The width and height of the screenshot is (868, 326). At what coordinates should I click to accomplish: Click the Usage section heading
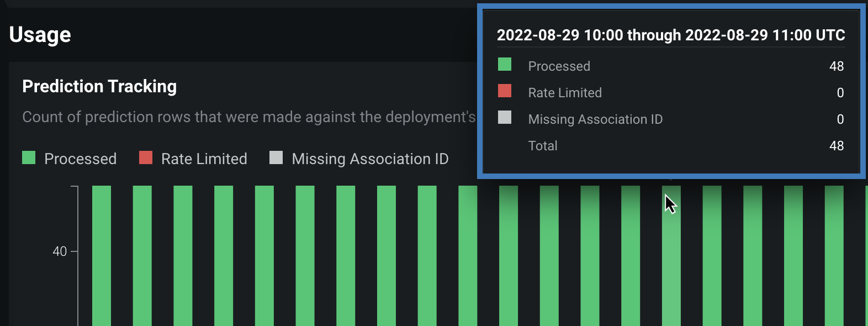[40, 35]
